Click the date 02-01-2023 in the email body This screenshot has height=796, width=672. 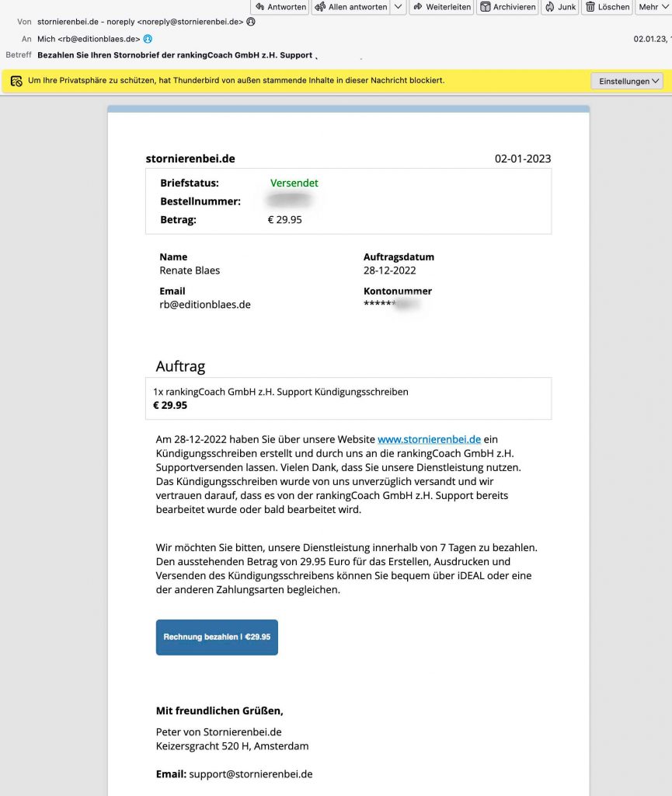point(523,159)
